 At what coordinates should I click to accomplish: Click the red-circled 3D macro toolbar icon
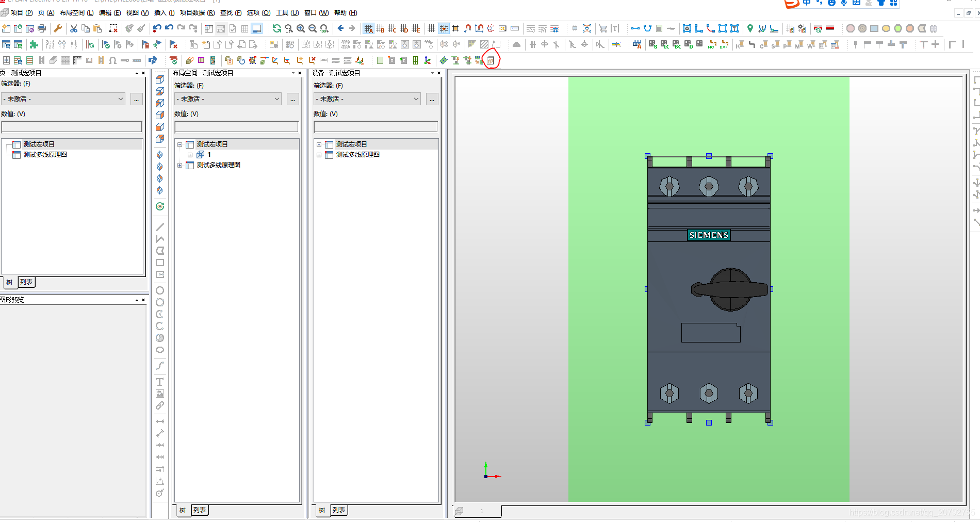[x=491, y=60]
